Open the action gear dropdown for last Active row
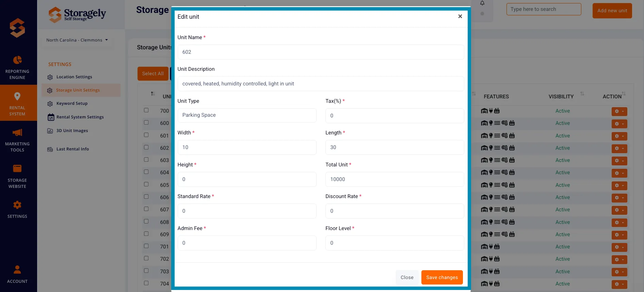 [x=619, y=284]
